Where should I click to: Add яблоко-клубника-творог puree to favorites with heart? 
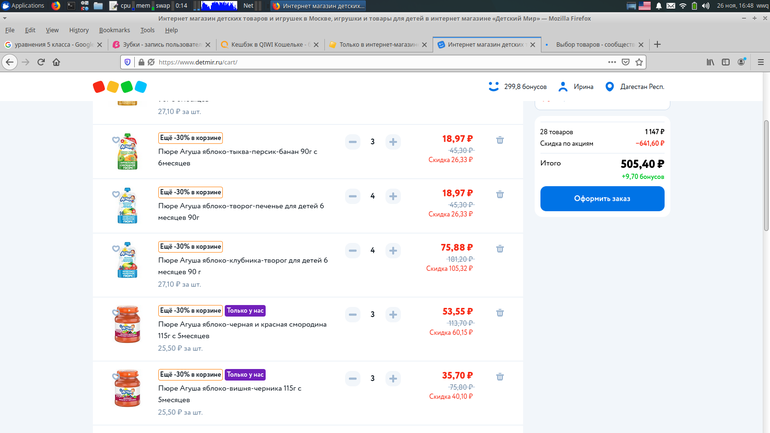click(x=116, y=248)
